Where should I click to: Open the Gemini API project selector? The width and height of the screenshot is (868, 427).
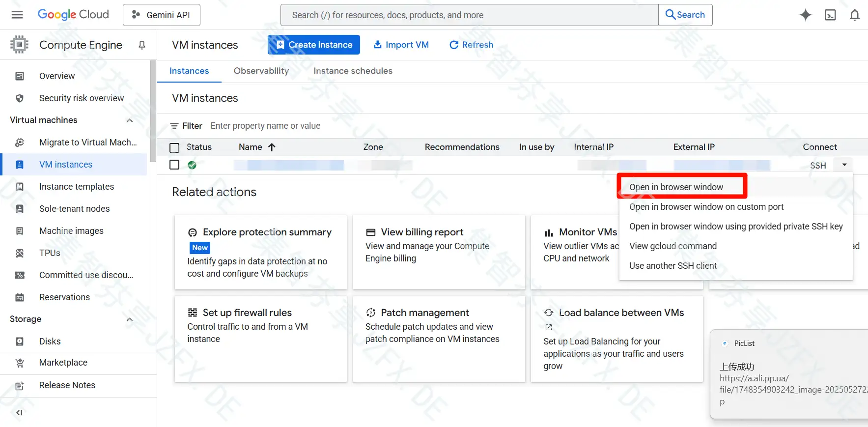pyautogui.click(x=162, y=15)
